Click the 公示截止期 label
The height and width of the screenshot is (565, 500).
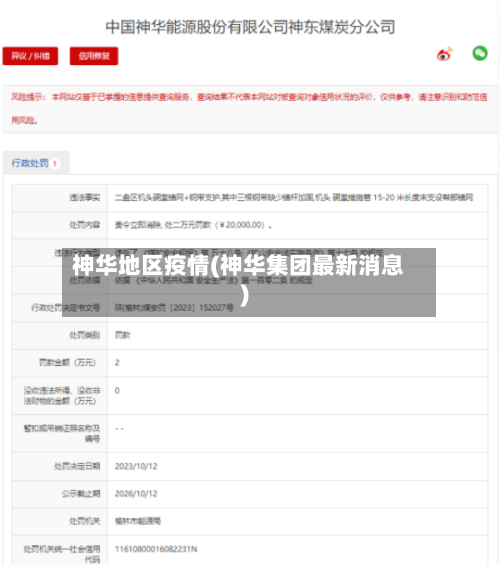tap(81, 494)
